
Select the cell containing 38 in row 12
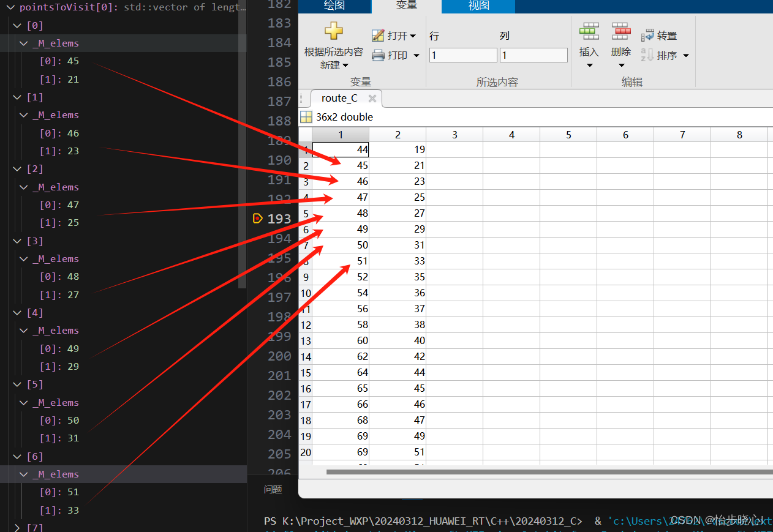(398, 325)
